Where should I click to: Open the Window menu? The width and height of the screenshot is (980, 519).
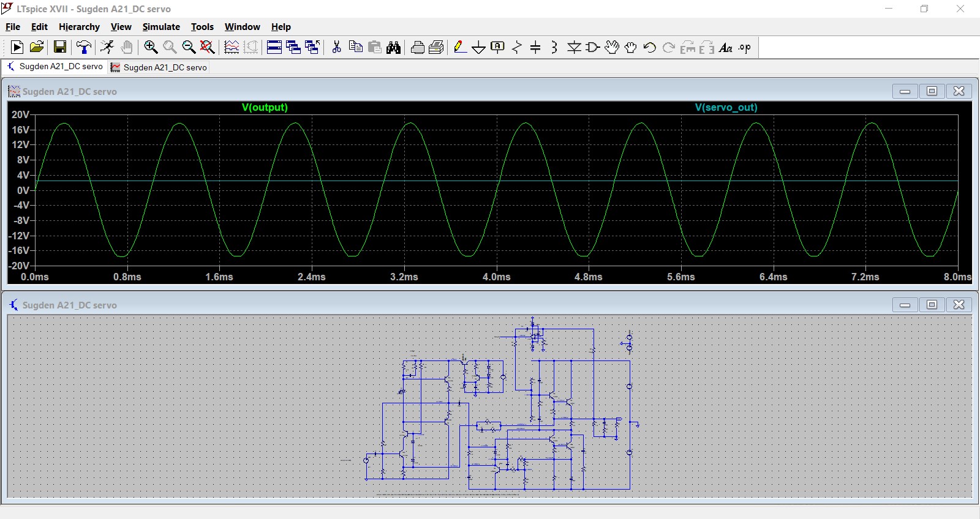pyautogui.click(x=243, y=27)
